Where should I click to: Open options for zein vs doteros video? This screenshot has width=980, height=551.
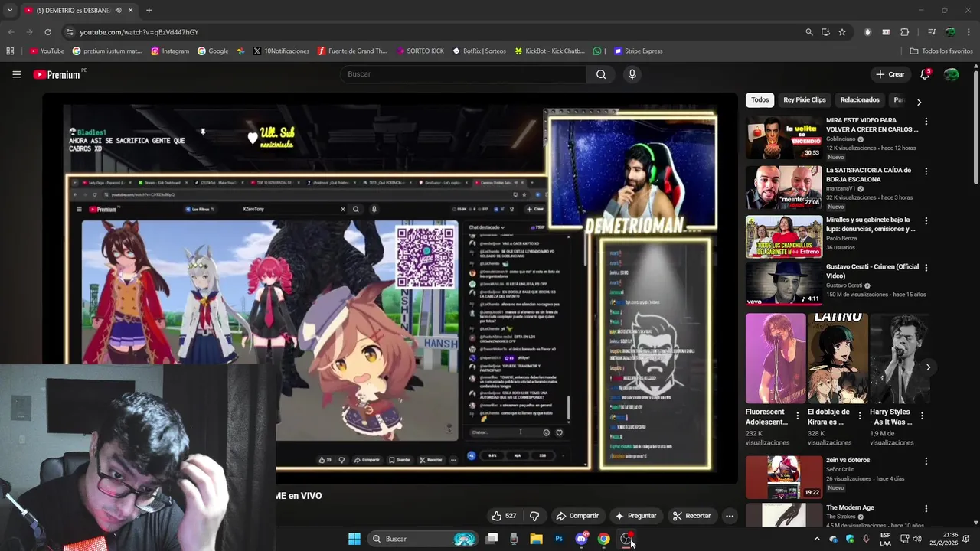point(926,461)
